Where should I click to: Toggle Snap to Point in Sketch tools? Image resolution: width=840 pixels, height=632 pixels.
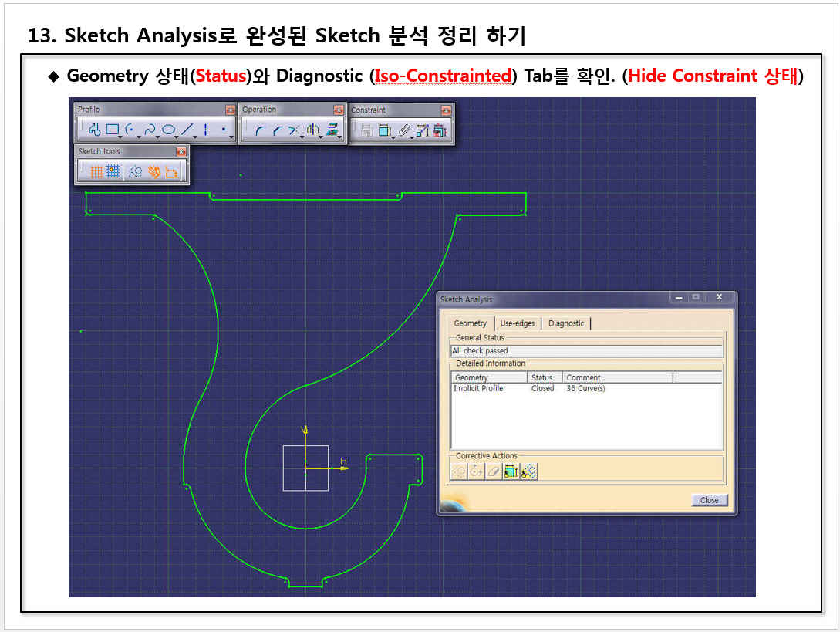pos(113,172)
